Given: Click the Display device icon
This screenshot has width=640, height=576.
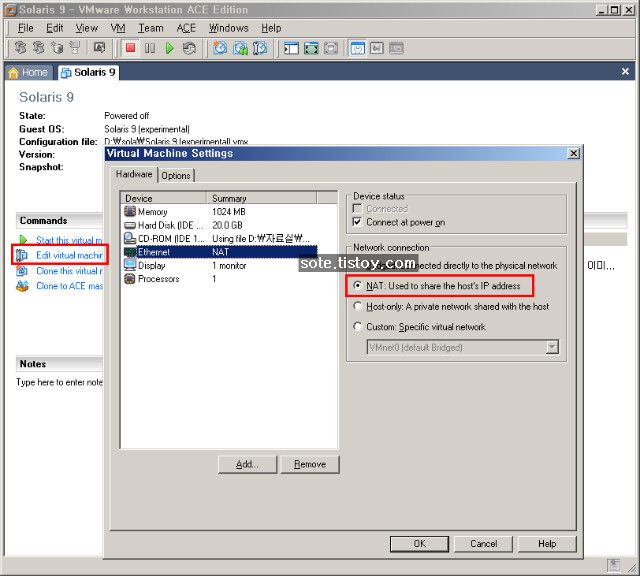Looking at the screenshot, I should point(130,265).
